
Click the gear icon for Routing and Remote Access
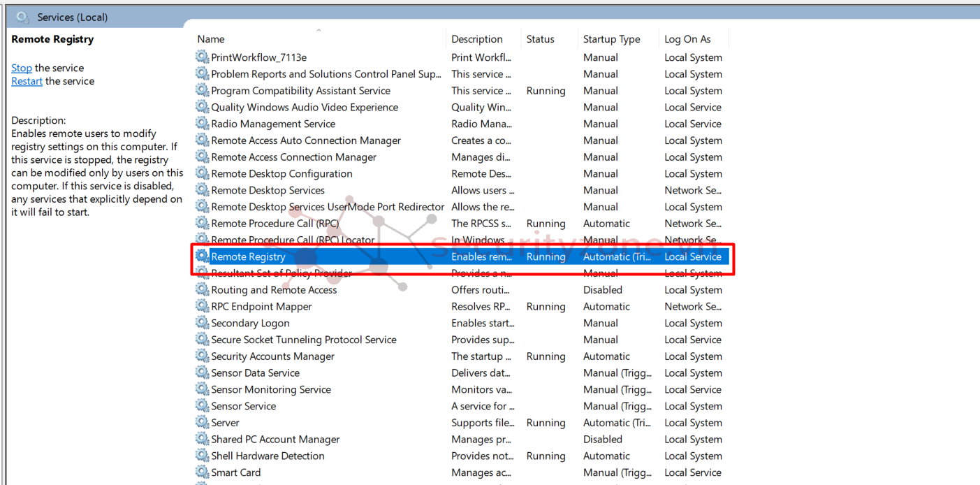tap(203, 289)
